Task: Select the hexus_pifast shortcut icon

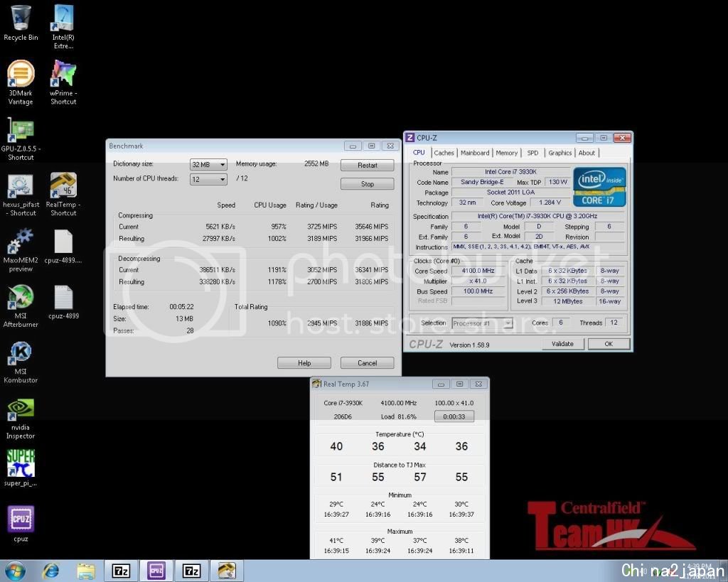Action: (x=21, y=194)
